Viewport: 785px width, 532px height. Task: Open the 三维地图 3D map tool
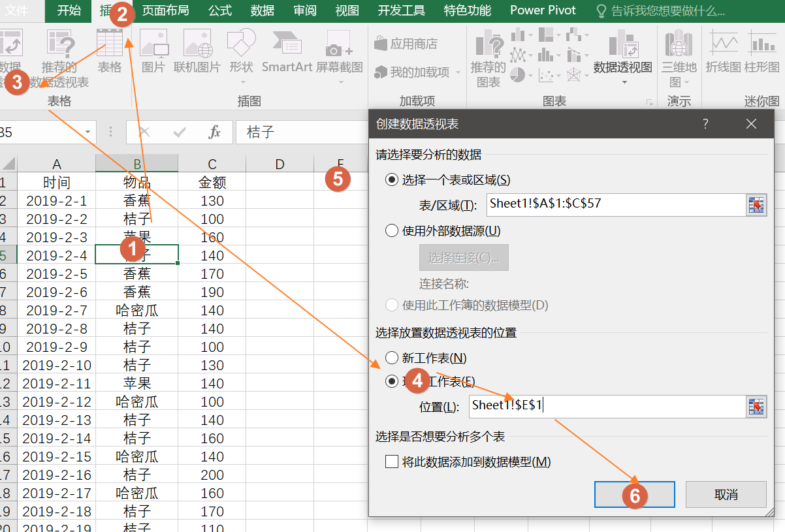coord(679,59)
